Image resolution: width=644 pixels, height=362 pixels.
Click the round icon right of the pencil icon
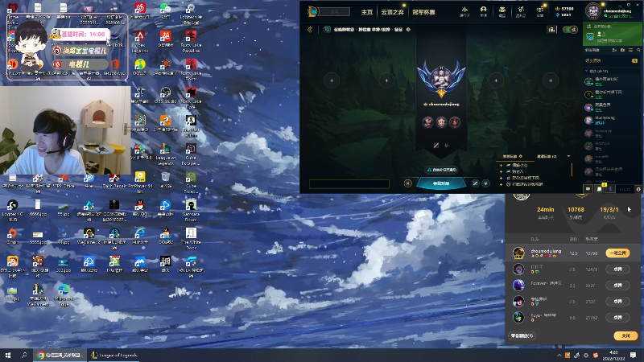(x=485, y=183)
